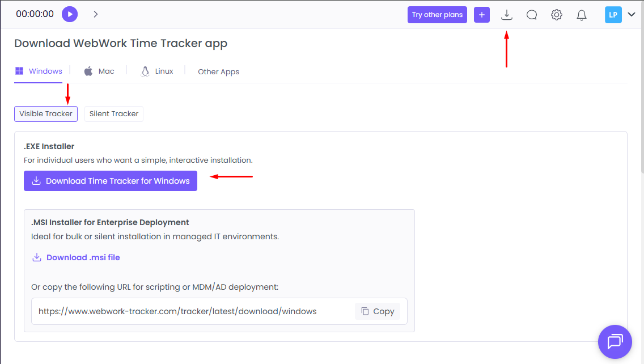Screen dimensions: 644x364
Task: Click Download Time Tracker for Windows
Action: pyautogui.click(x=110, y=180)
